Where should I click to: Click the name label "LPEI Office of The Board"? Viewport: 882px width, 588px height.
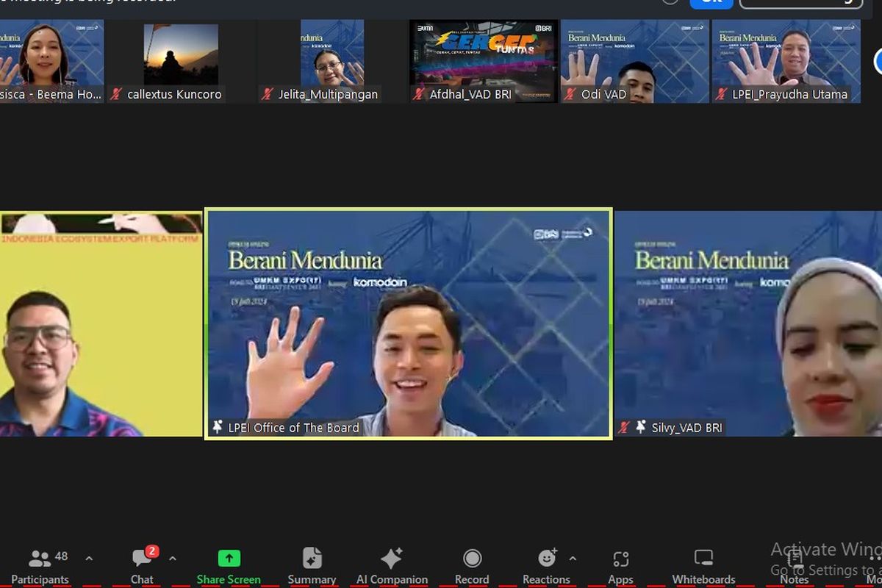(x=294, y=427)
